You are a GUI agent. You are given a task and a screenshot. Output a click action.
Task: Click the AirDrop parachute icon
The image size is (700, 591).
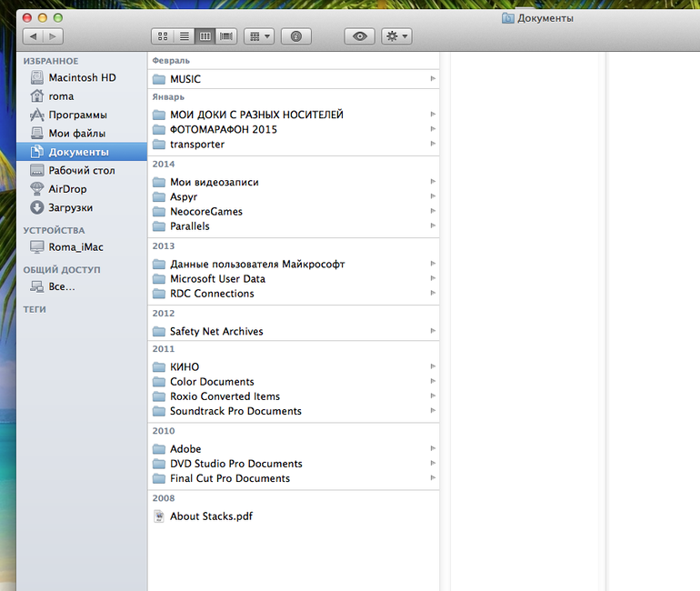click(x=36, y=189)
